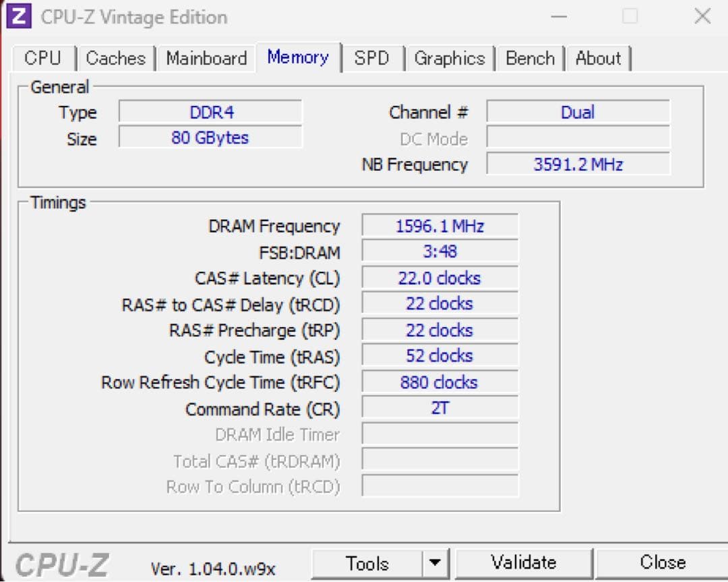728x582 pixels.
Task: Click the Validate button
Action: pyautogui.click(x=524, y=562)
